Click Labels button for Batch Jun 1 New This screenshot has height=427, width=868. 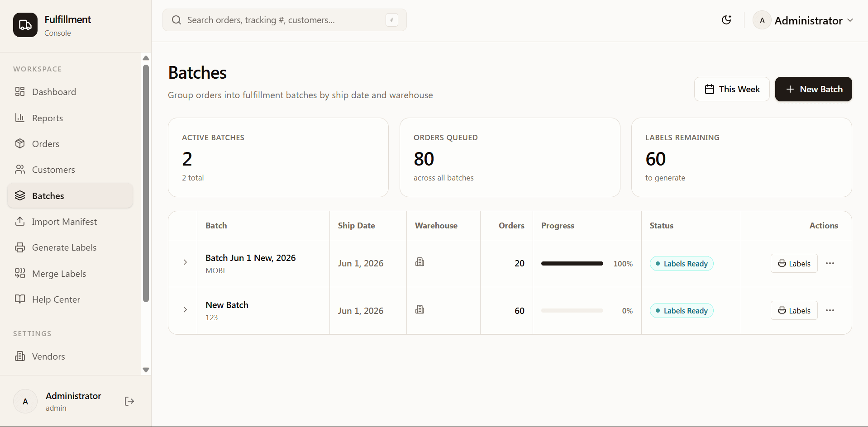pyautogui.click(x=794, y=263)
